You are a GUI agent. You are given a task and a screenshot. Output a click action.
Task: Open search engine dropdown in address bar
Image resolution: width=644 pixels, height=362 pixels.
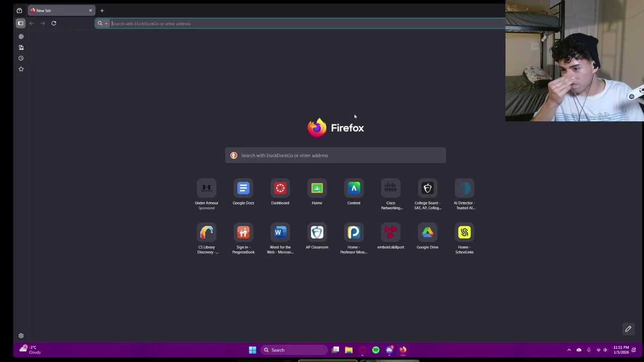[x=102, y=24]
